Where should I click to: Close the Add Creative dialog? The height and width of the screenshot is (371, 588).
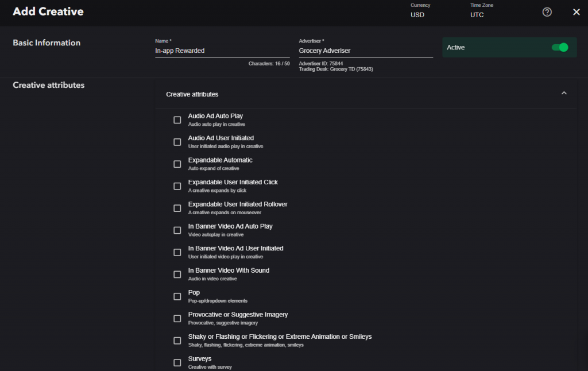577,12
